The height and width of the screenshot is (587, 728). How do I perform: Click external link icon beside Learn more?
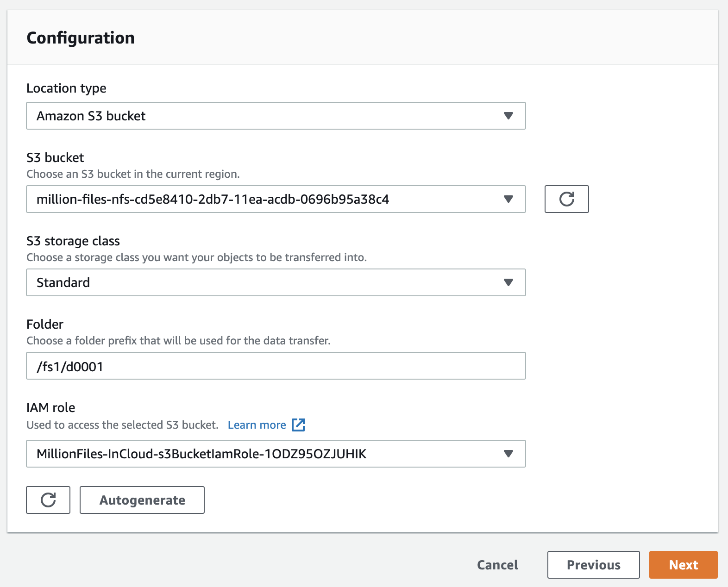click(x=298, y=425)
